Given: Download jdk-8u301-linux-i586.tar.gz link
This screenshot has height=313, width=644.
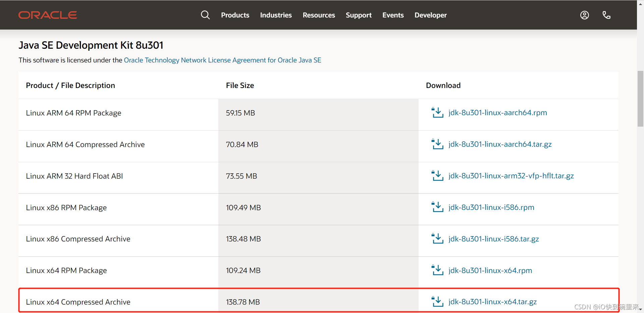Looking at the screenshot, I should coord(494,239).
